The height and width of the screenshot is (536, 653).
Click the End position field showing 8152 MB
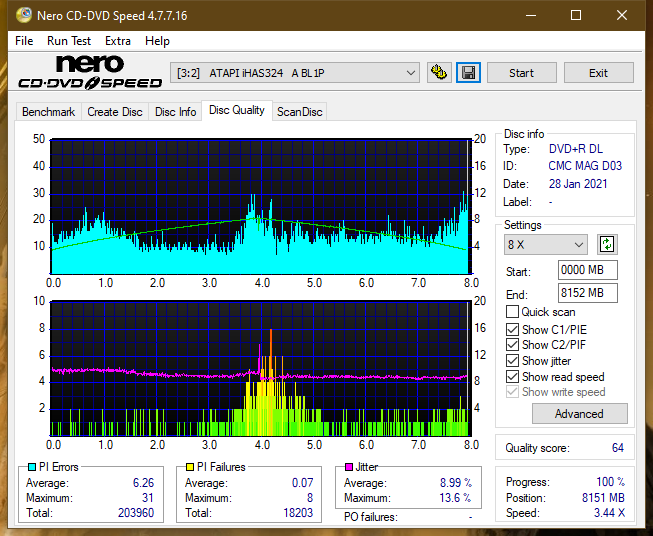coord(587,293)
